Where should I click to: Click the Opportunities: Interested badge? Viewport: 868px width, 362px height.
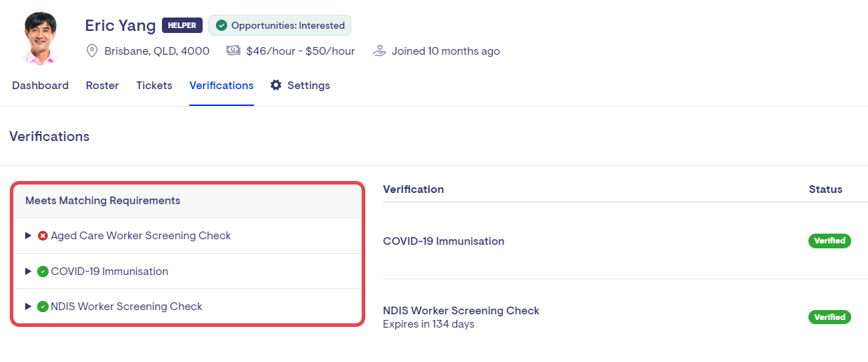280,25
